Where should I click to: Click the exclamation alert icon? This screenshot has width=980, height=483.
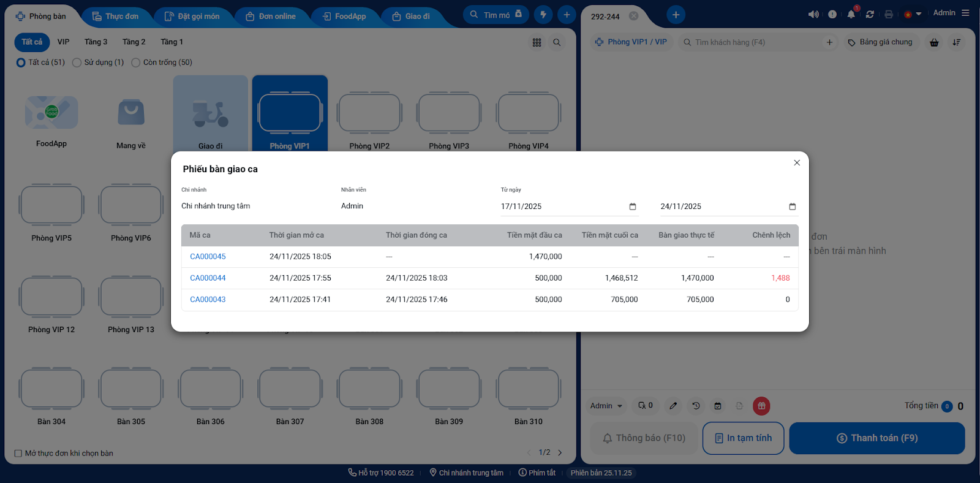[x=832, y=14]
